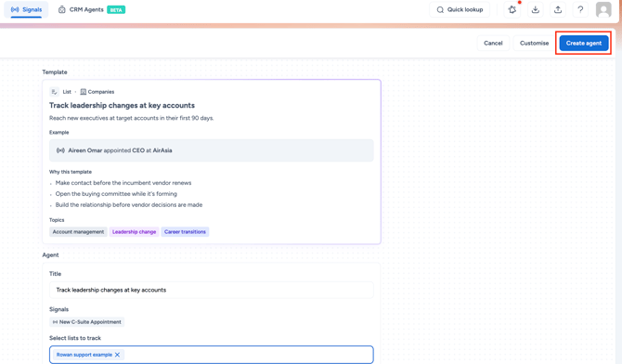
Task: Click the Rowan support example chip
Action: 87,355
